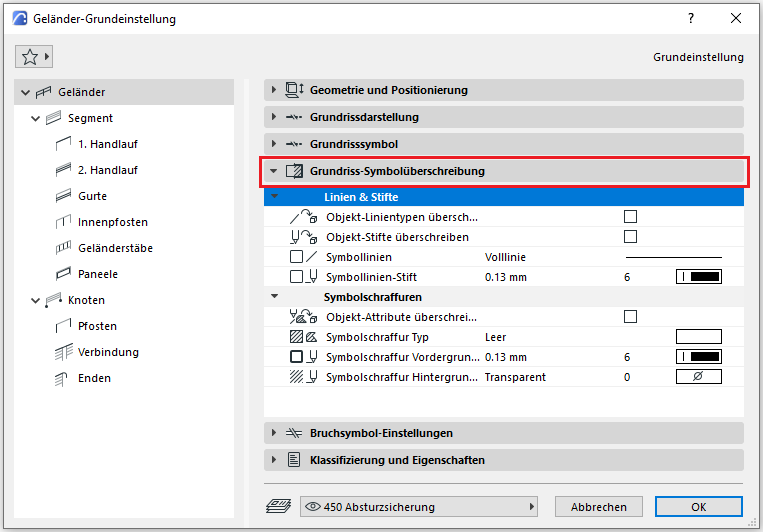763x532 pixels.
Task: Check Objekt-Attribute überschreiben box
Action: (x=630, y=317)
